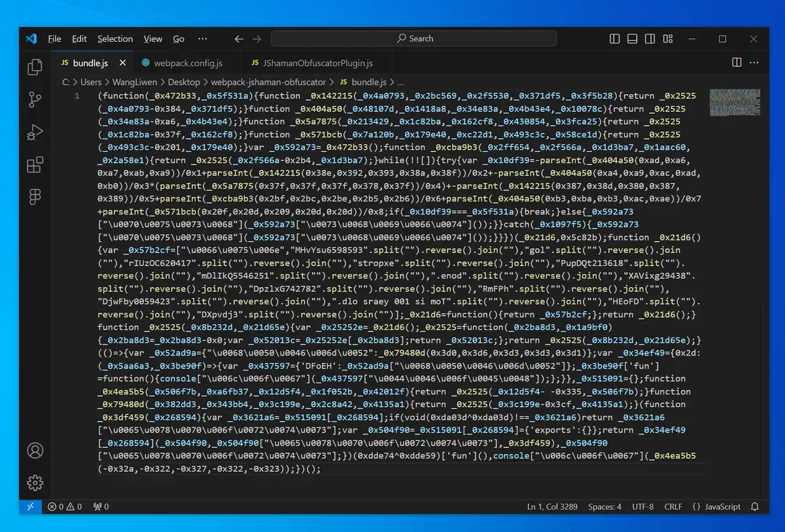Open the Run and Debug view
This screenshot has width=785, height=532.
coord(35,133)
